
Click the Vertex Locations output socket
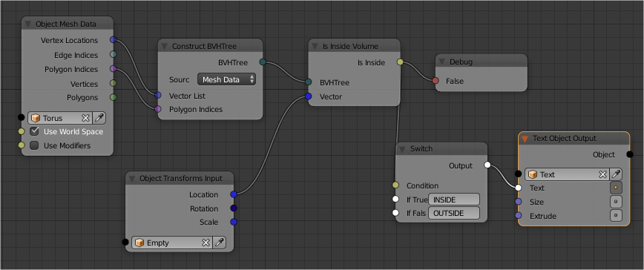[x=114, y=40]
